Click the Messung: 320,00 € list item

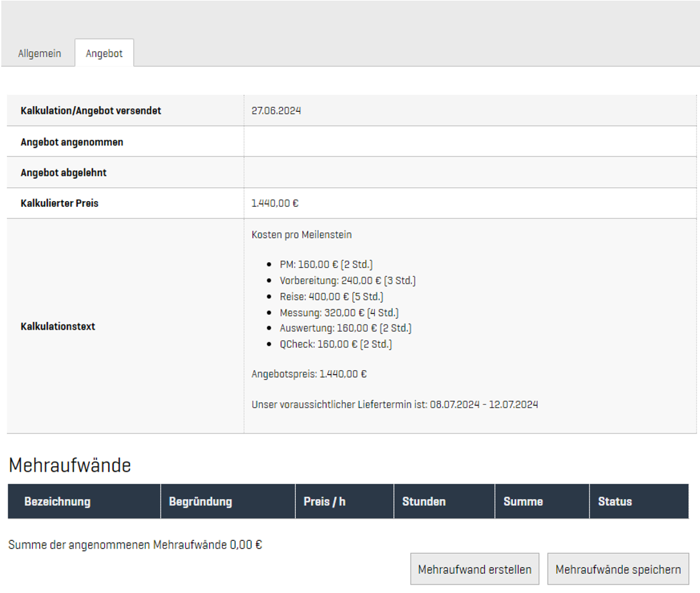[339, 313]
